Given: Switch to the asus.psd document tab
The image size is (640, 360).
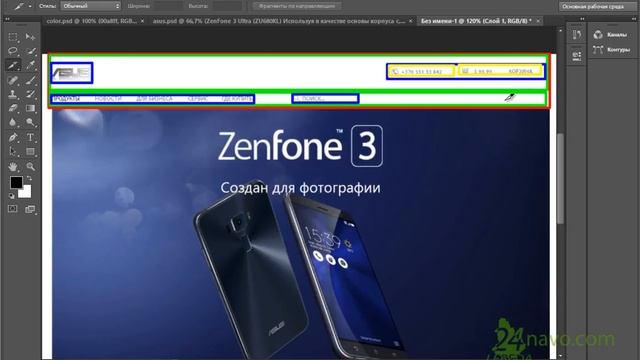Looking at the screenshot, I should pos(279,21).
